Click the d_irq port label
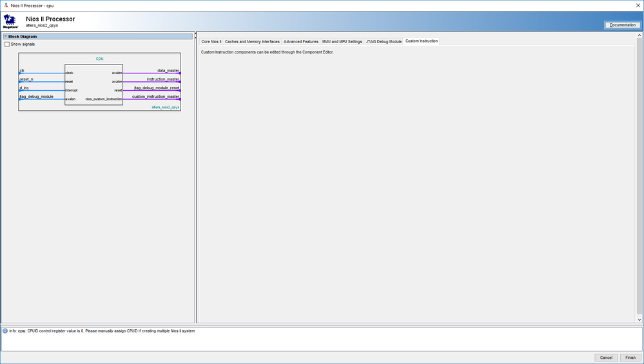Image resolution: width=644 pixels, height=364 pixels. click(x=24, y=88)
